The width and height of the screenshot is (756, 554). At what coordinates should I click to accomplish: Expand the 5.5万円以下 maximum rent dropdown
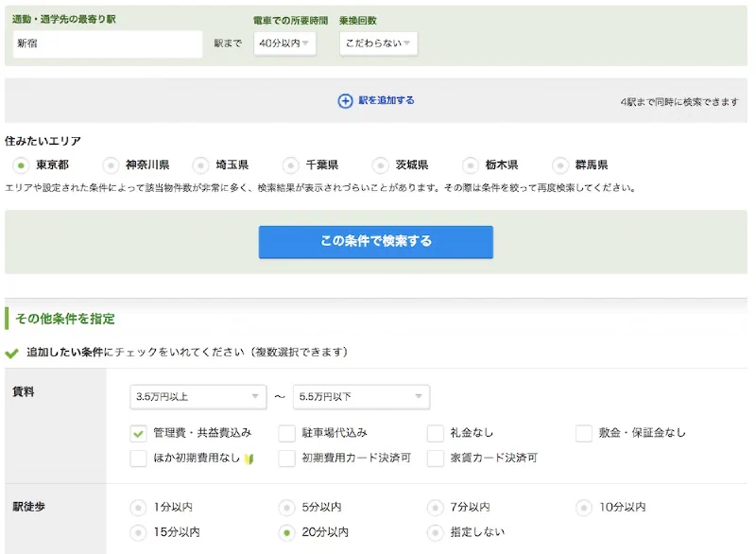[x=361, y=397]
